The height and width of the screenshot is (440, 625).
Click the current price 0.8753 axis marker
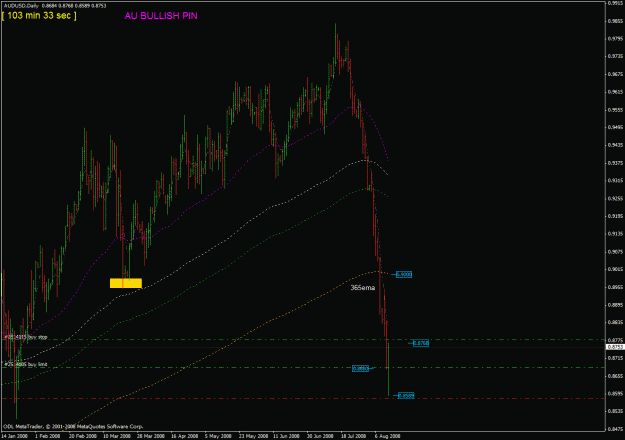(615, 347)
